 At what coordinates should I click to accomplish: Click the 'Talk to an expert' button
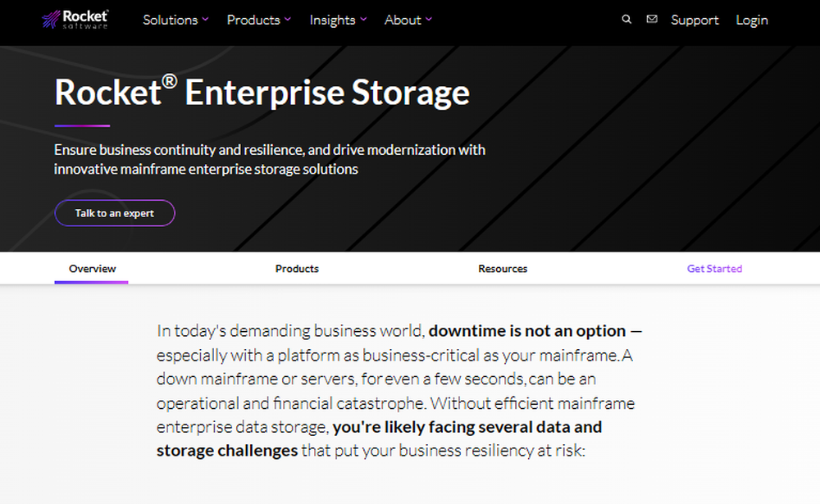pos(114,212)
